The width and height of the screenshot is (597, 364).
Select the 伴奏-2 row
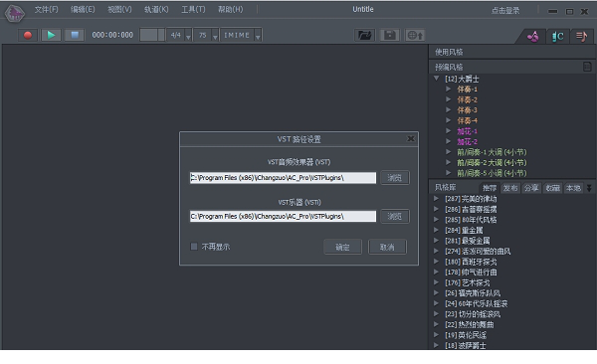click(467, 99)
